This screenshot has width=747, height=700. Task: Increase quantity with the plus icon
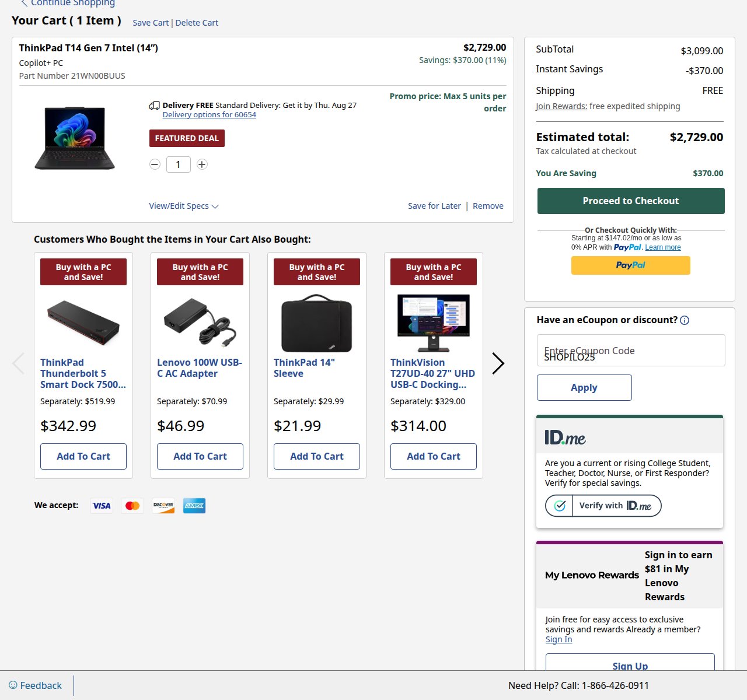[x=202, y=164]
